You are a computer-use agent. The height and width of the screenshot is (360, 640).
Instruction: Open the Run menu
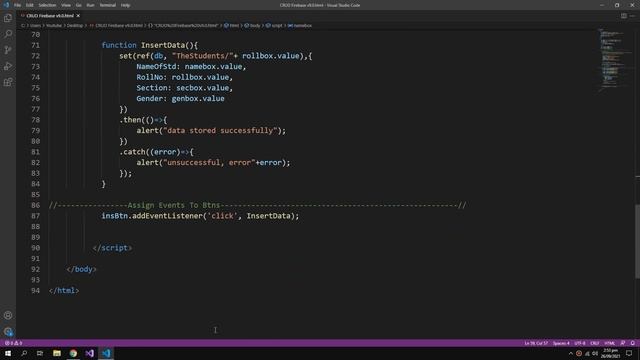91,5
